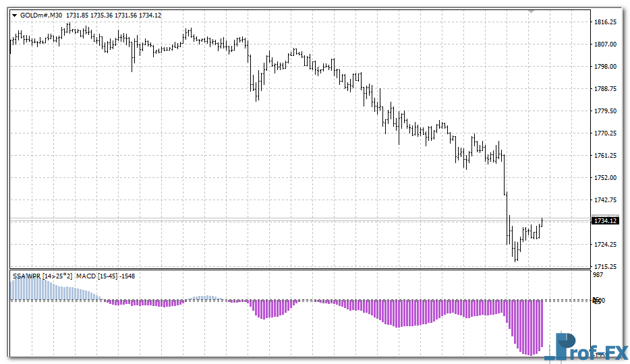Viewport: 630px width, 364px height.
Task: Click the dropdown triangle beside GOLDm# symbol
Action: [x=14, y=15]
